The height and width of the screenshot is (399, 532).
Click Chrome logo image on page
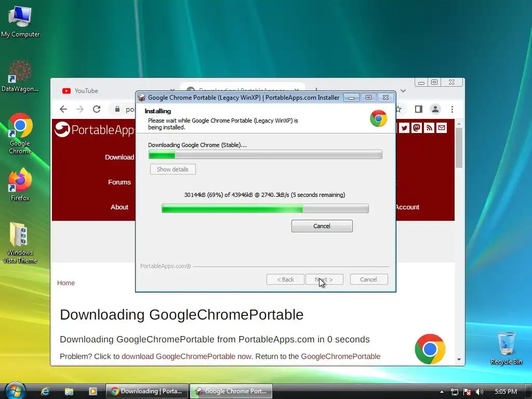pos(430,349)
